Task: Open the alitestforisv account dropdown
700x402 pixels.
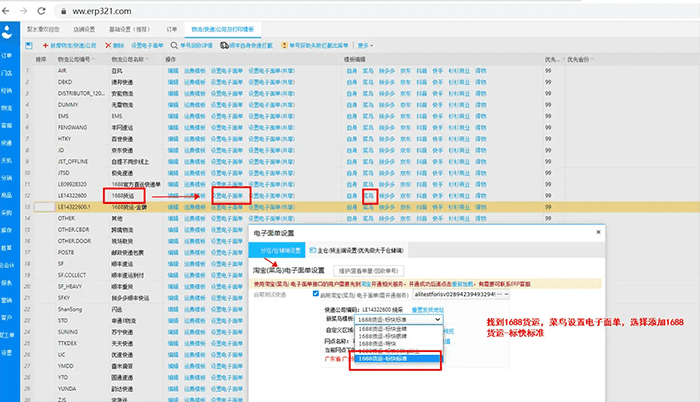Action: click(x=461, y=294)
